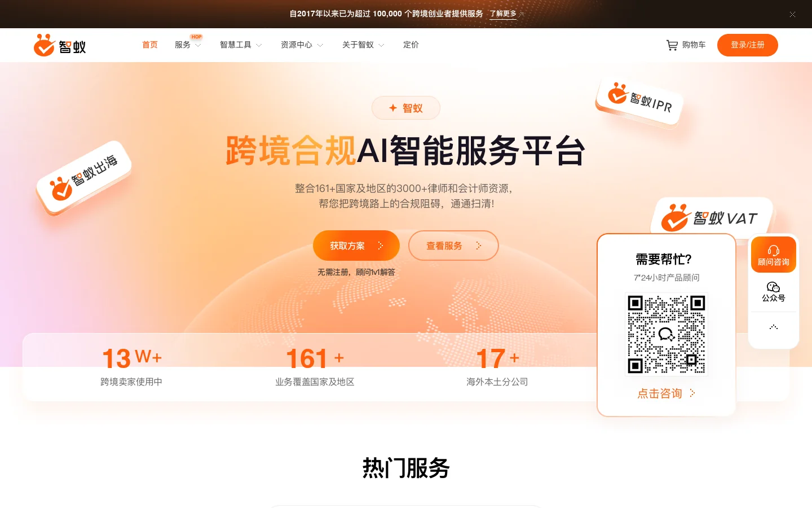Click the consultation QR code
The width and height of the screenshot is (812, 508).
[667, 334]
